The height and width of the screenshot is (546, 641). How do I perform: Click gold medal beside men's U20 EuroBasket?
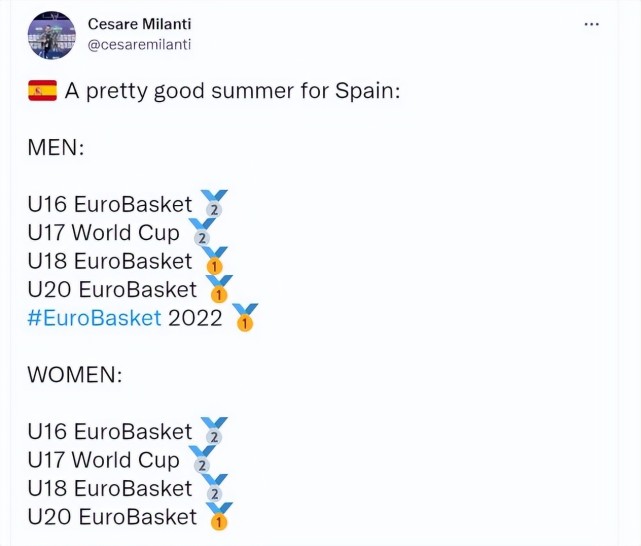tap(218, 289)
